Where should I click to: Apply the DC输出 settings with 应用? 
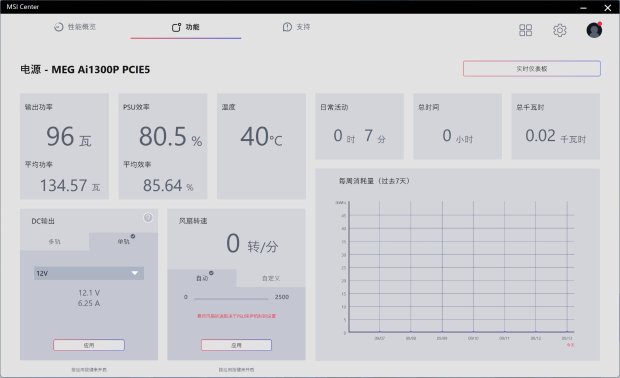pos(89,345)
